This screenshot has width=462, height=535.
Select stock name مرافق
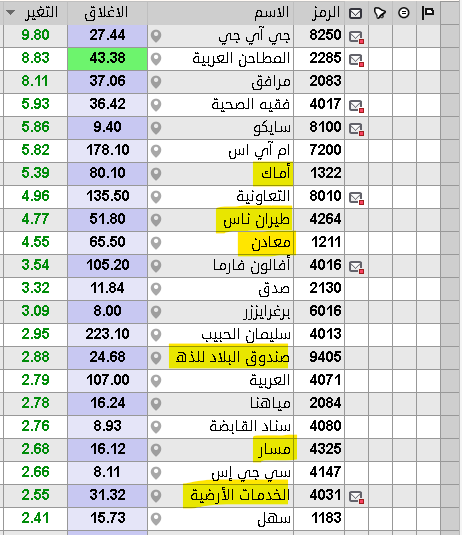271,82
